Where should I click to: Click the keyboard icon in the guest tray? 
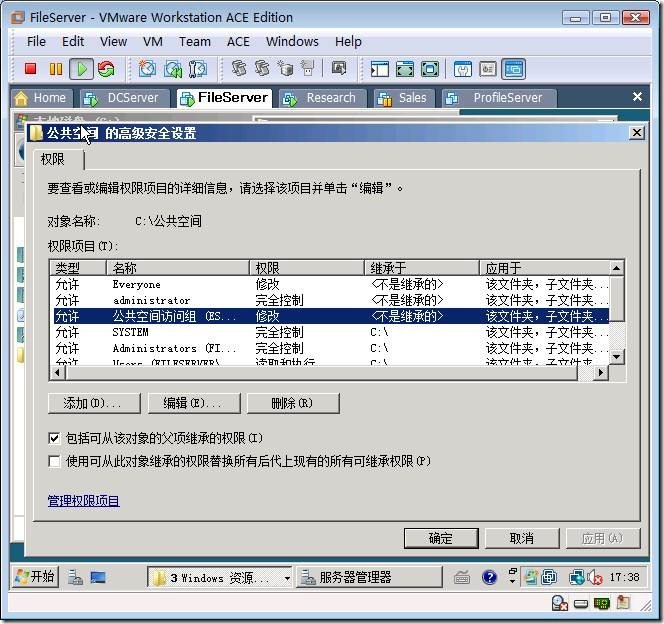point(462,577)
